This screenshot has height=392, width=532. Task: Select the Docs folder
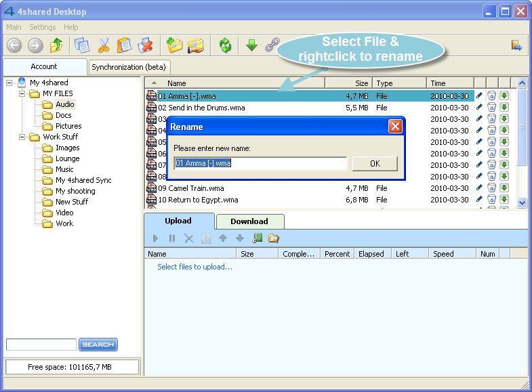(x=64, y=115)
